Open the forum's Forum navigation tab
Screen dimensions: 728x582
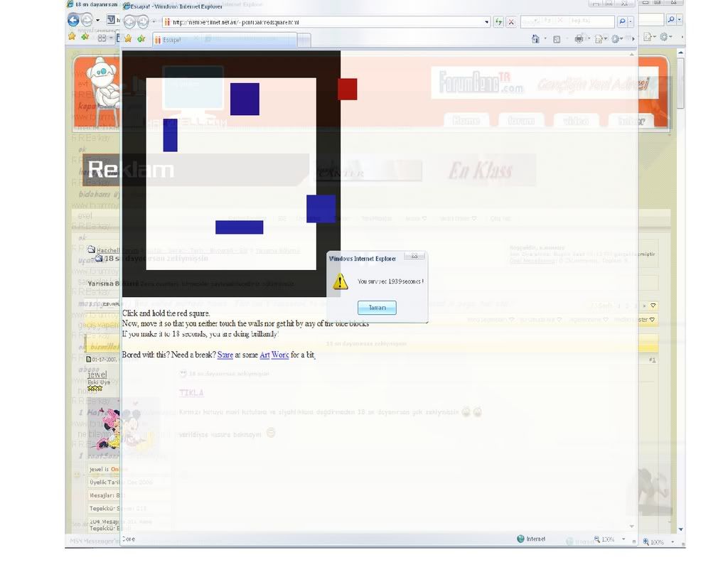click(521, 121)
